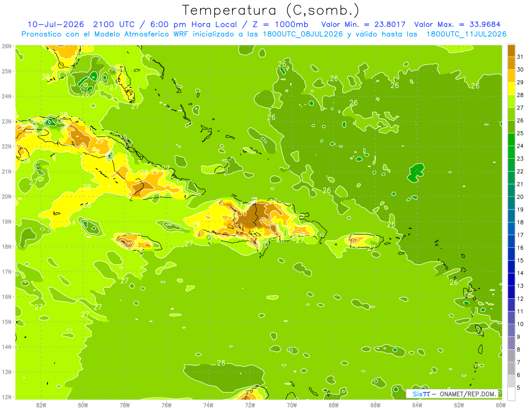Click blue swatch between 15 and 16
This screenshot has height=411, width=532.
pos(511,254)
